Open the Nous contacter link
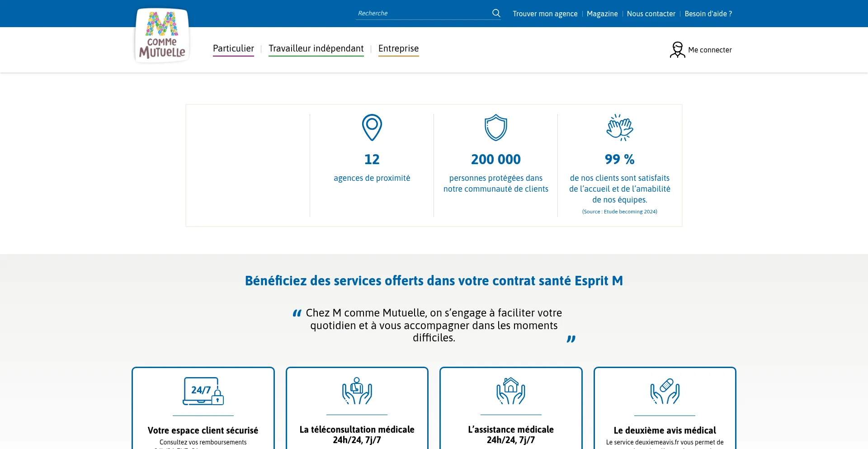Image resolution: width=868 pixels, height=449 pixels. (651, 14)
